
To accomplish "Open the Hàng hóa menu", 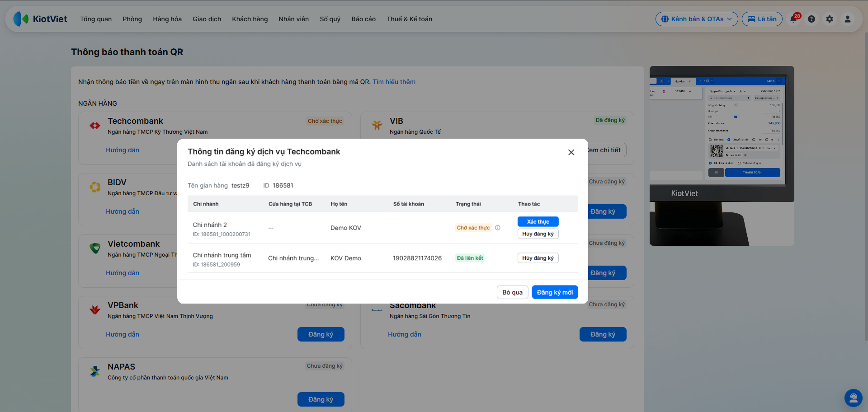I will [x=167, y=19].
